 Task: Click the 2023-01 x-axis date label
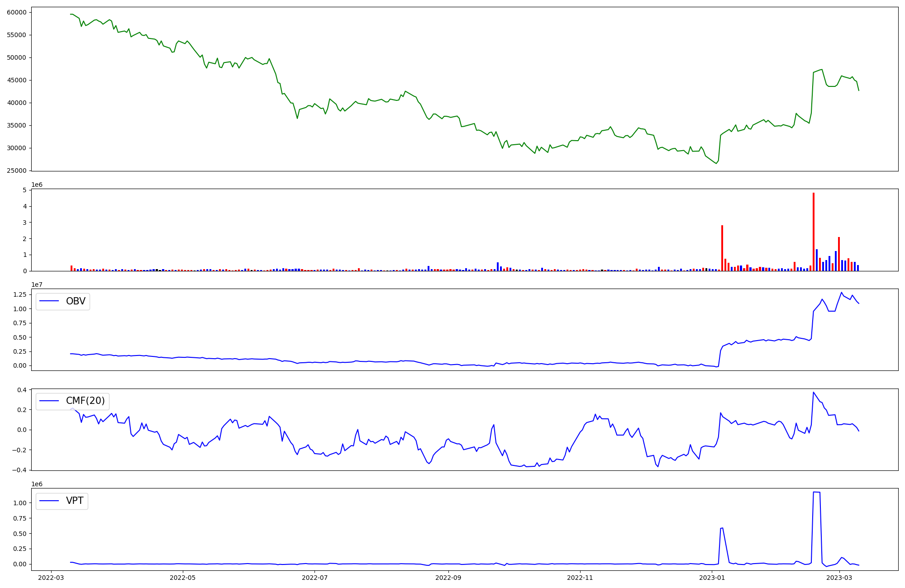pyautogui.click(x=712, y=578)
